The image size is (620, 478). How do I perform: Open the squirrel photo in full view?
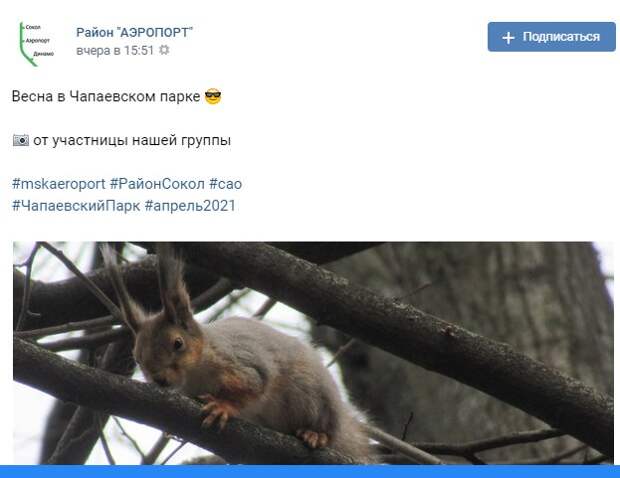[313, 353]
